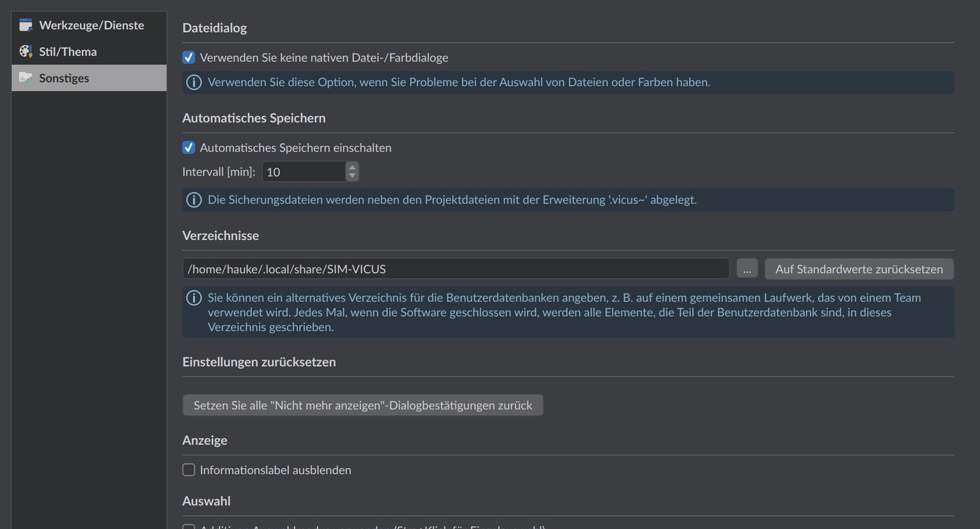The height and width of the screenshot is (529, 980).
Task: Click the 'Dateidialog' section heading
Action: tap(214, 28)
